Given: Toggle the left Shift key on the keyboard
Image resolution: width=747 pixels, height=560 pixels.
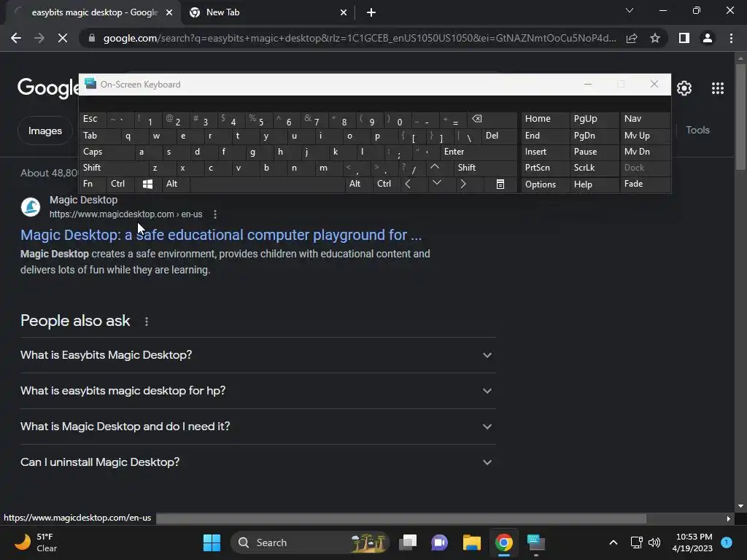Looking at the screenshot, I should pyautogui.click(x=113, y=168).
